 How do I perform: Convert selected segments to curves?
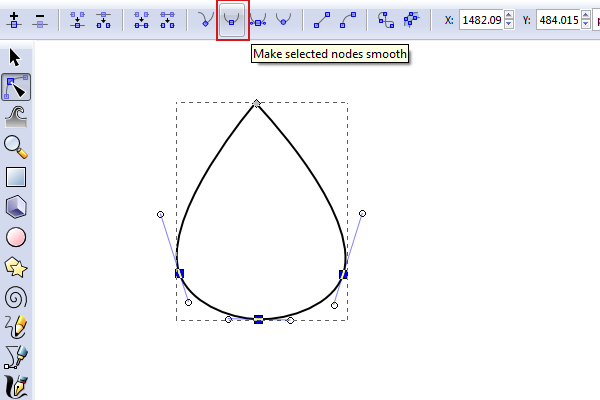pyautogui.click(x=348, y=19)
